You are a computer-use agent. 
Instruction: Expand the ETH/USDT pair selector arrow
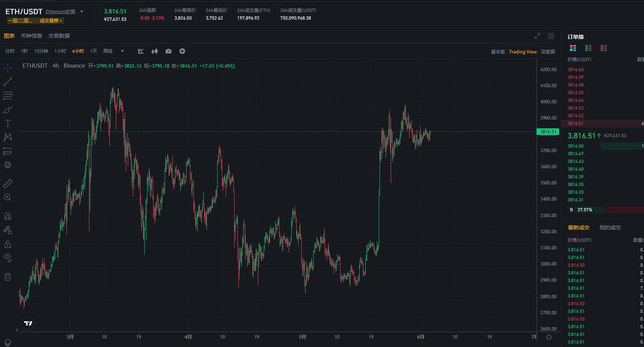pyautogui.click(x=82, y=11)
